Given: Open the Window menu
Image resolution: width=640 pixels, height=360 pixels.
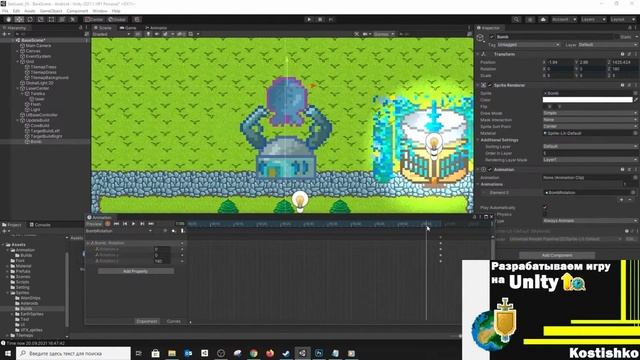Looking at the screenshot, I should [100, 11].
